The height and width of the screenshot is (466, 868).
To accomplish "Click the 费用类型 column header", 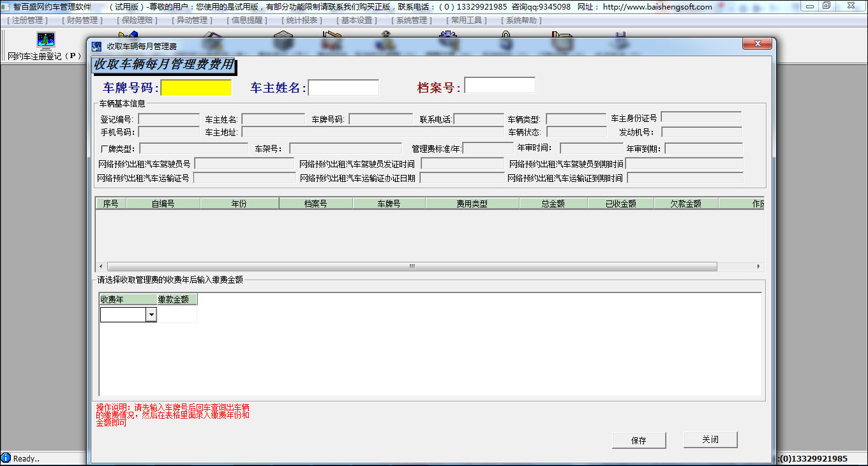I will click(472, 202).
